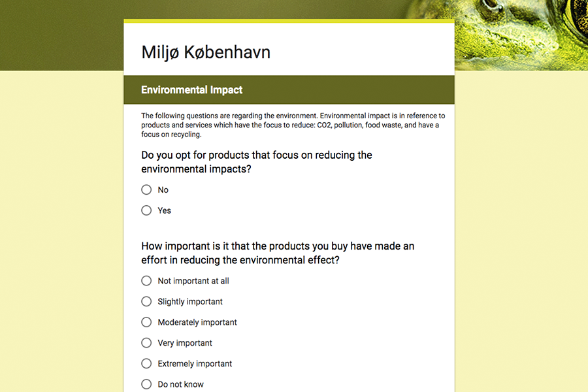Click the 'No' answer label text

click(163, 190)
